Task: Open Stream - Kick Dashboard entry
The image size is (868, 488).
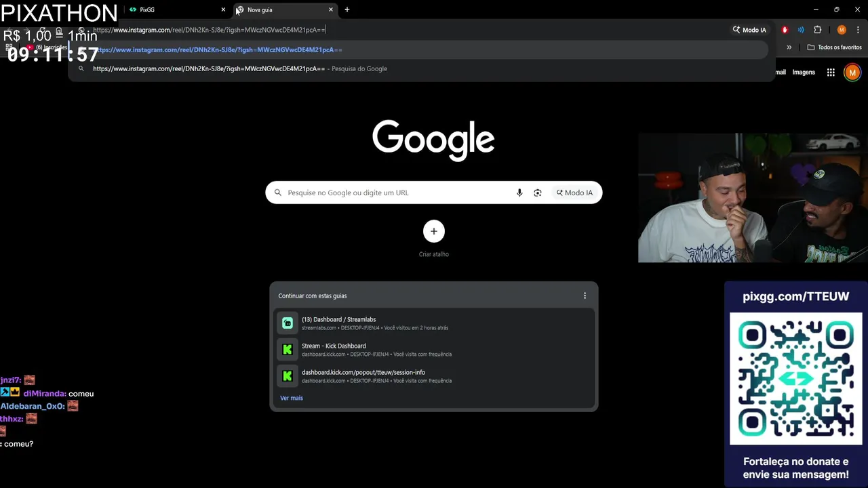Action: (x=434, y=350)
